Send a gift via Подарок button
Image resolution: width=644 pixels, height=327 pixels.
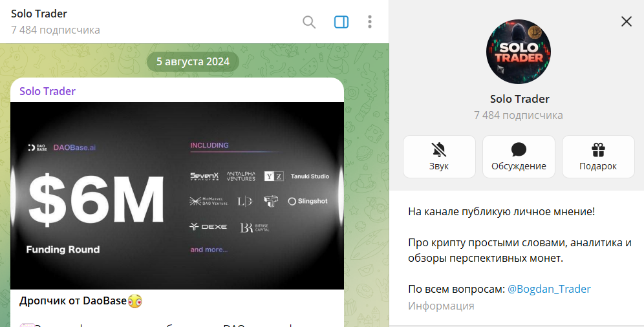click(x=598, y=157)
